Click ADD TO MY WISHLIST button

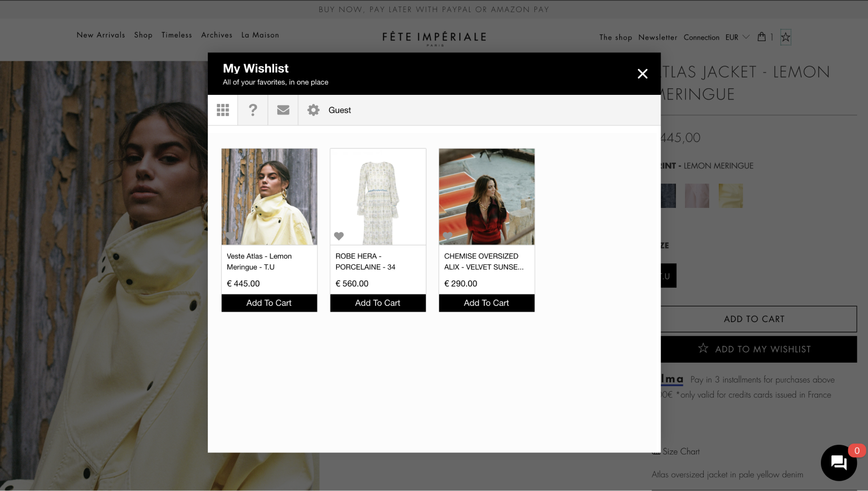click(758, 349)
